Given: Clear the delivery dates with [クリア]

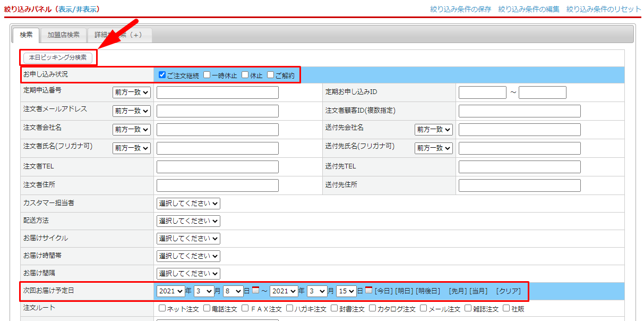Looking at the screenshot, I should click(x=508, y=291).
